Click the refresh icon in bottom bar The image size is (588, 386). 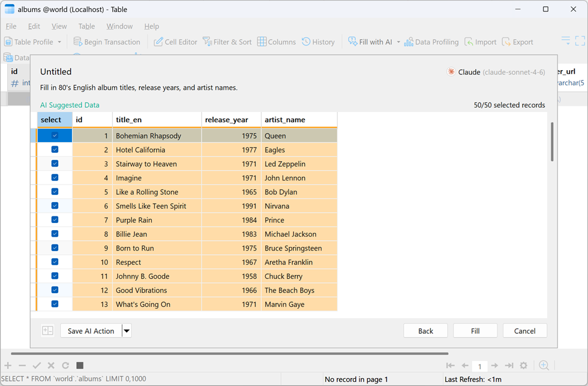point(65,366)
